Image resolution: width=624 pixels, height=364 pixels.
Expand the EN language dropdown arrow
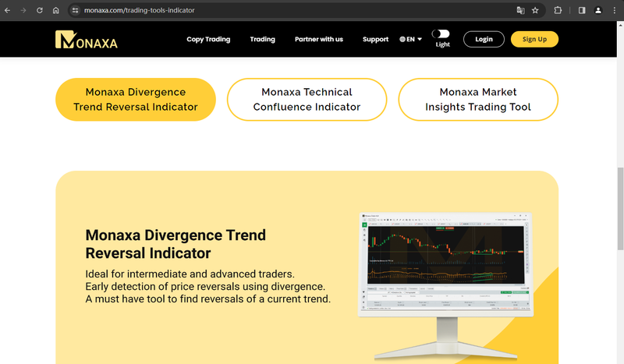pyautogui.click(x=420, y=39)
